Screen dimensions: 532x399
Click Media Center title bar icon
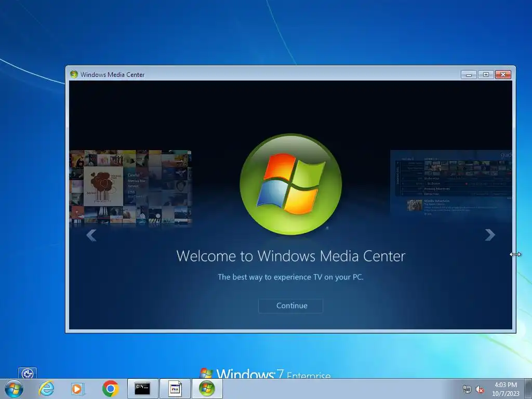(x=74, y=74)
